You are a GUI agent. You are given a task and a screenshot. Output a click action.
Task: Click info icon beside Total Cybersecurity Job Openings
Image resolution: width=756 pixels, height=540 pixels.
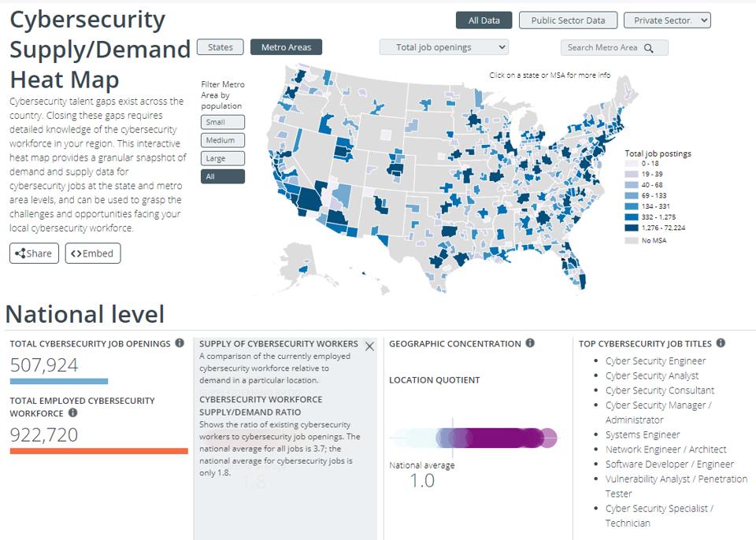click(x=180, y=342)
